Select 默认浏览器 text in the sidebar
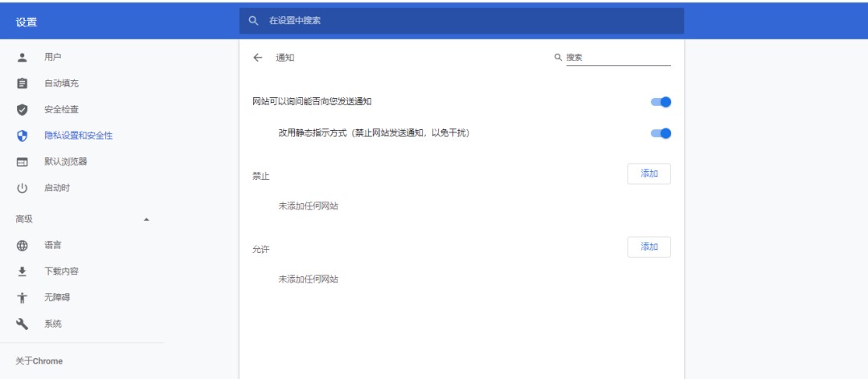Viewport: 868px width, 379px height. (x=65, y=162)
